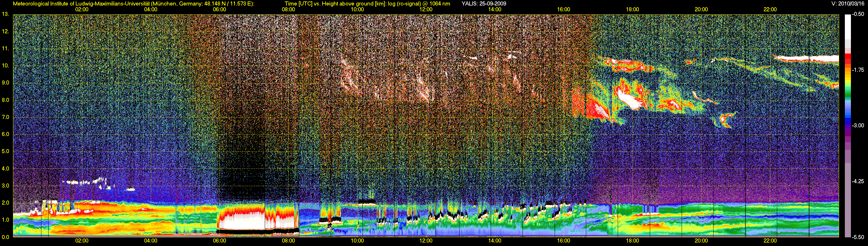Image resolution: width=868 pixels, height=246 pixels.
Task: Click the -1.75 color scale value
Action: click(x=858, y=70)
